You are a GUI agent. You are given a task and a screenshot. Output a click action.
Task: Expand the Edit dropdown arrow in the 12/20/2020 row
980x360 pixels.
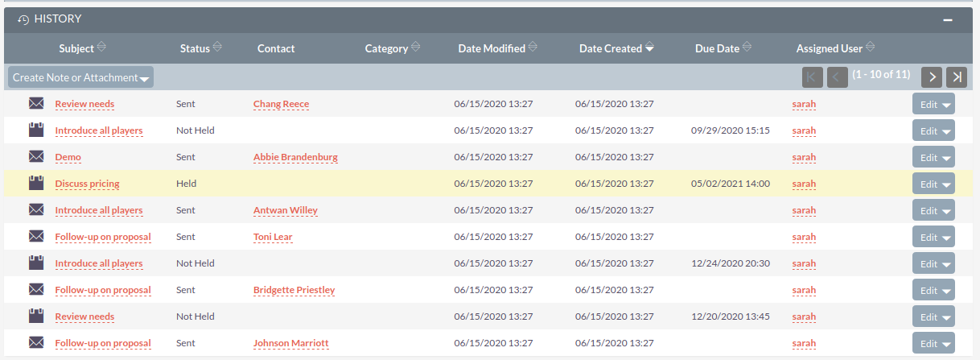click(x=947, y=317)
